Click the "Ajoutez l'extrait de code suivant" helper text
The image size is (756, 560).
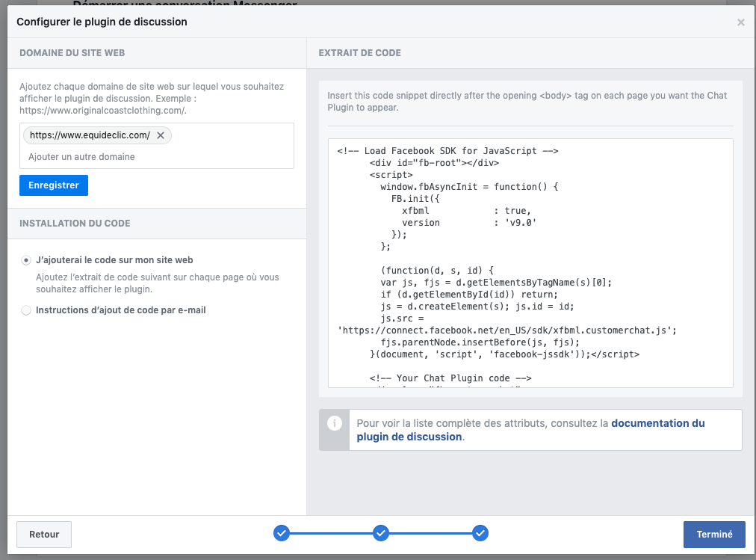[157, 283]
